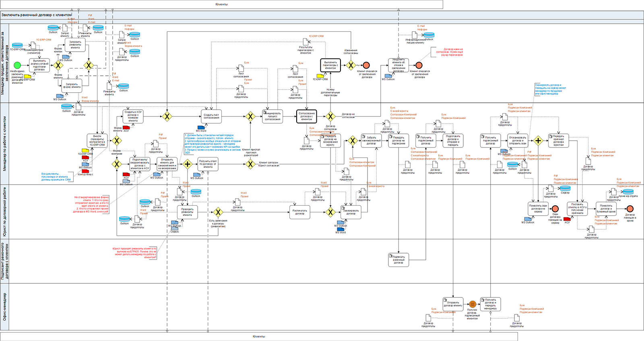The height and width of the screenshot is (341, 644).
Task: Select the "Офис-менеджер" swimlane header
Action: coord(4,307)
